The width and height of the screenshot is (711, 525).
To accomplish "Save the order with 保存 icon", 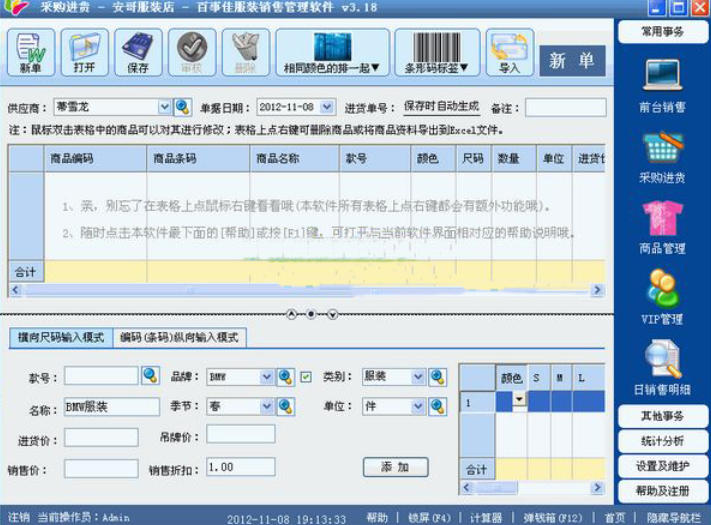I will 138,52.
